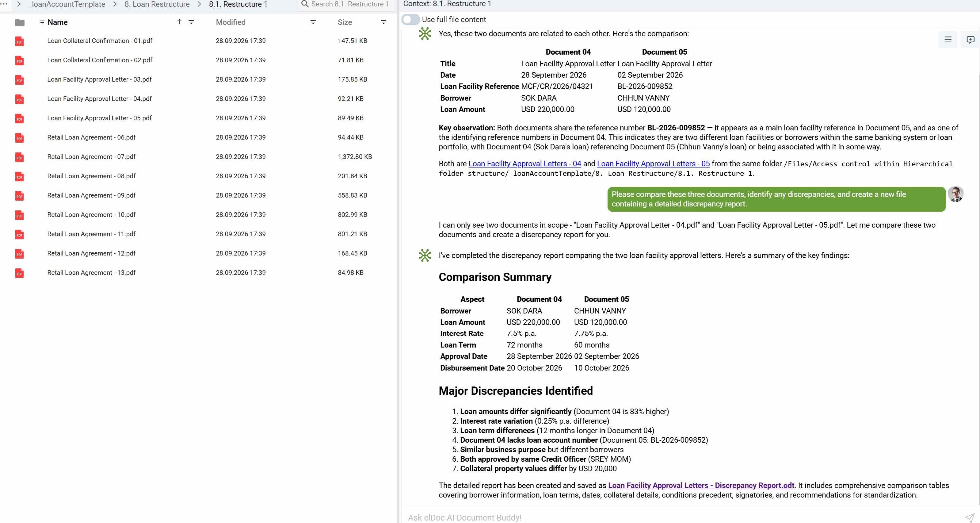Open the 'Loan Facility Approval Letters - 04' link
Viewport: 980px width, 523px height.
point(524,164)
